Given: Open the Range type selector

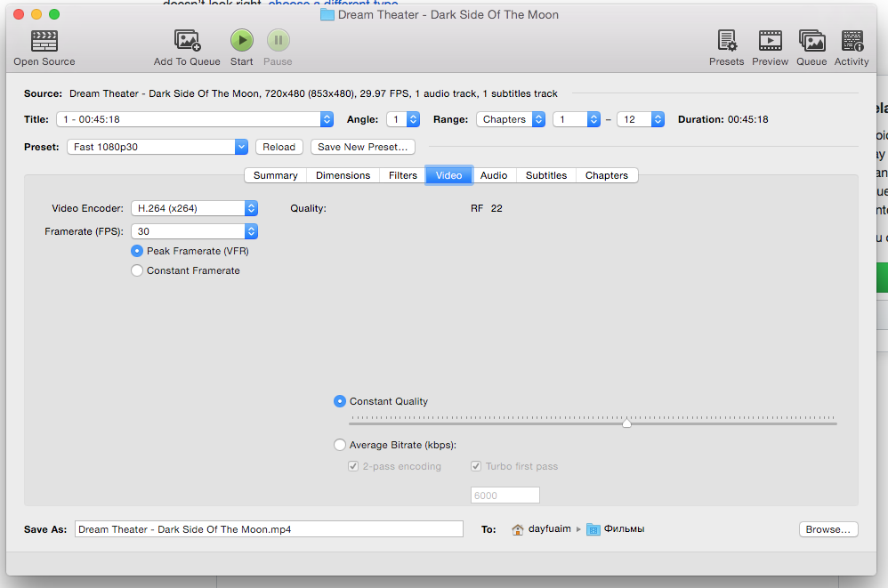Looking at the screenshot, I should [x=511, y=118].
